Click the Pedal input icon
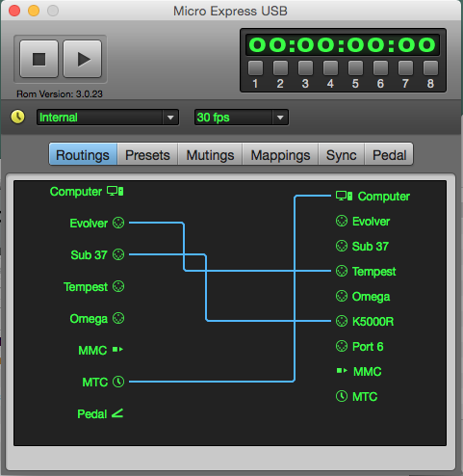This screenshot has width=463, height=476. pyautogui.click(x=117, y=413)
